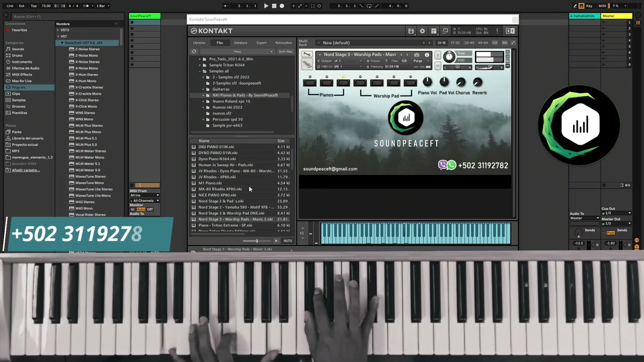Toggle the KSP button in Kontakt rack
644x362 pixels.
pos(495,43)
